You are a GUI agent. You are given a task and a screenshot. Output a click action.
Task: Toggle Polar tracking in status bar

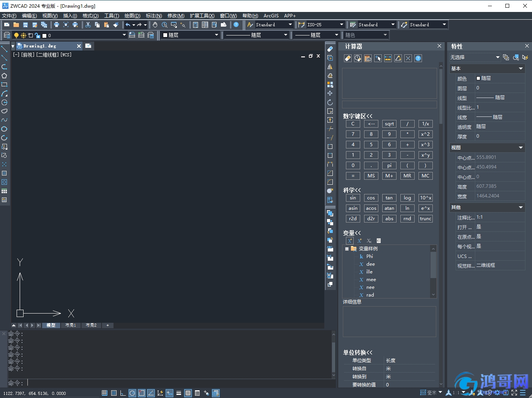(x=132, y=393)
